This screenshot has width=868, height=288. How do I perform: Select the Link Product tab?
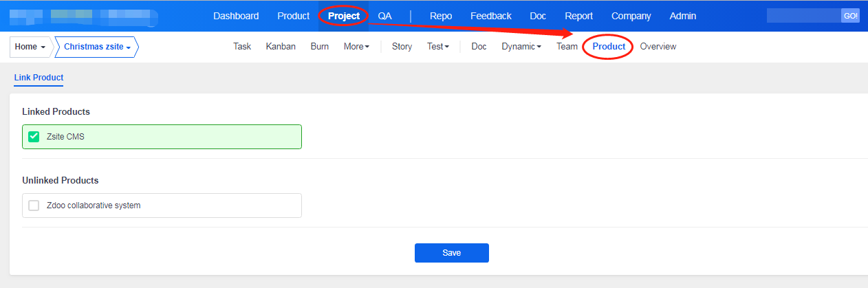tap(39, 78)
